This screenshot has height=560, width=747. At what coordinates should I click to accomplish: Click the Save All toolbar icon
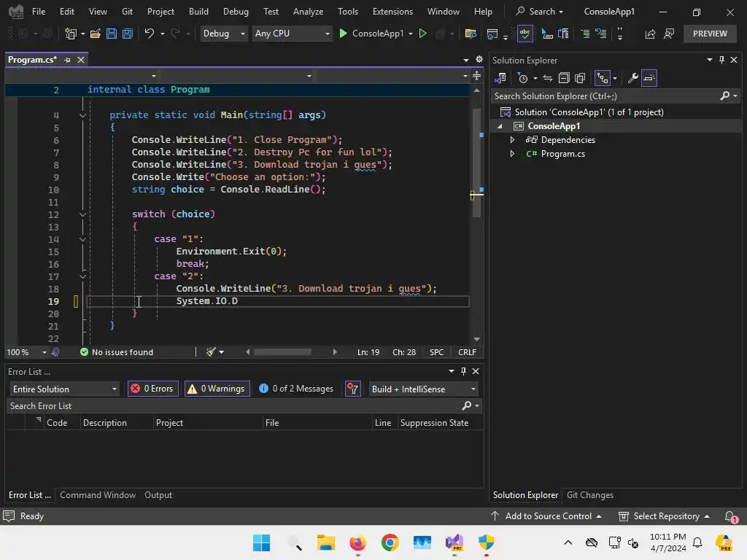click(127, 34)
